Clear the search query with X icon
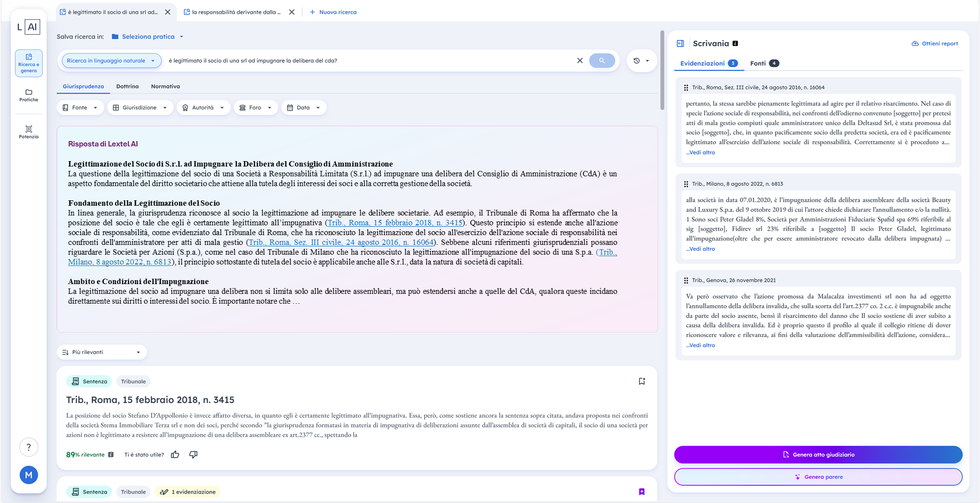980x503 pixels. (x=580, y=61)
